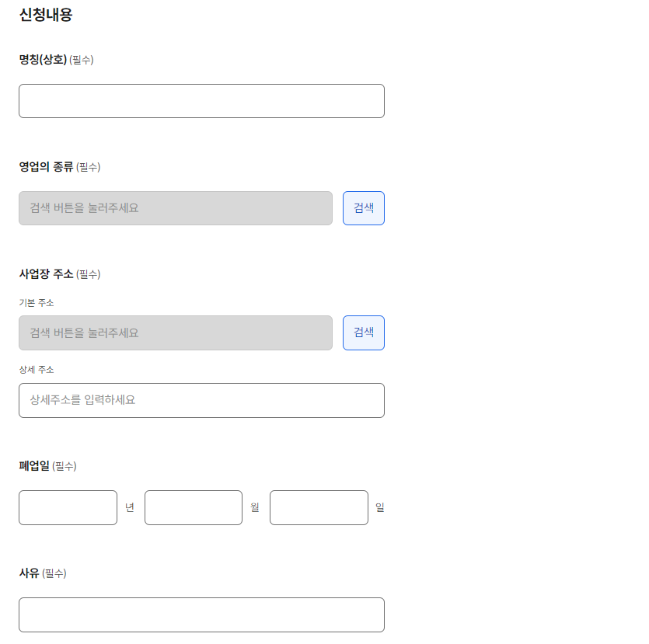Screen dimensions: 649x644
Task: Focus the 사유 text input
Action: [201, 614]
